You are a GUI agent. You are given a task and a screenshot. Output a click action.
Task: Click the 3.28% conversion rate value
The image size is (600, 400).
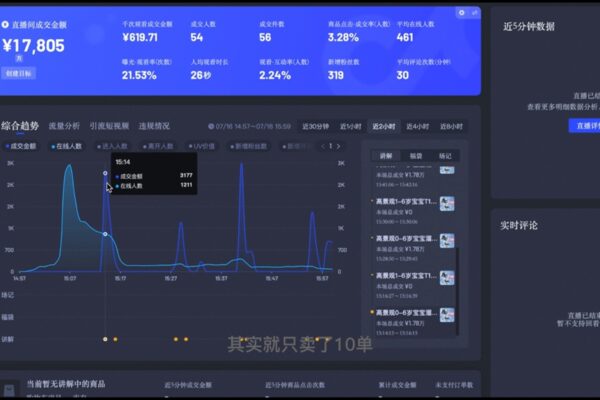[343, 38]
